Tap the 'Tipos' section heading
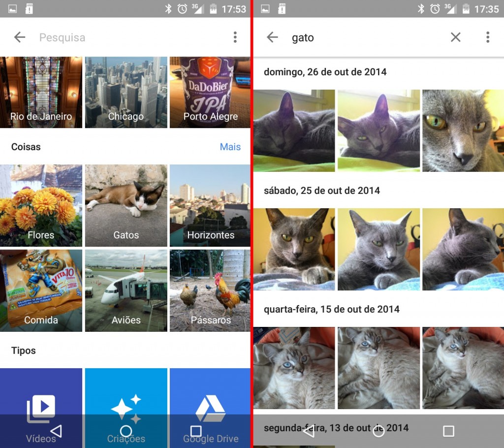Viewport: 504px width, 448px height. pos(24,351)
